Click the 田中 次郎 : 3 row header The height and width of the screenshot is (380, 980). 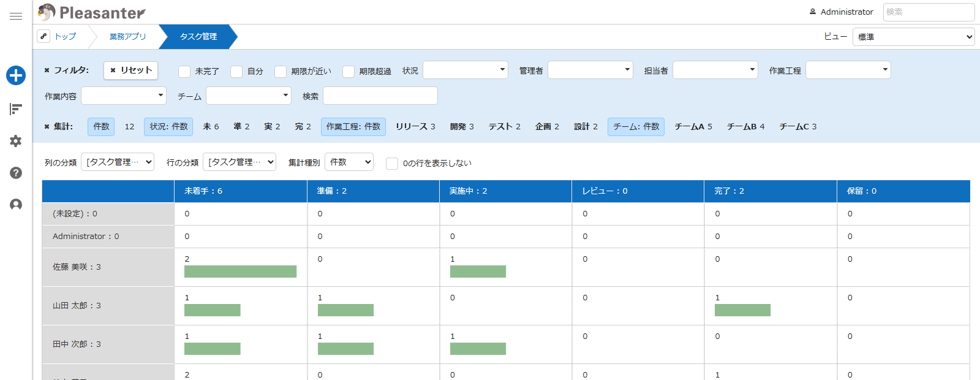click(108, 344)
